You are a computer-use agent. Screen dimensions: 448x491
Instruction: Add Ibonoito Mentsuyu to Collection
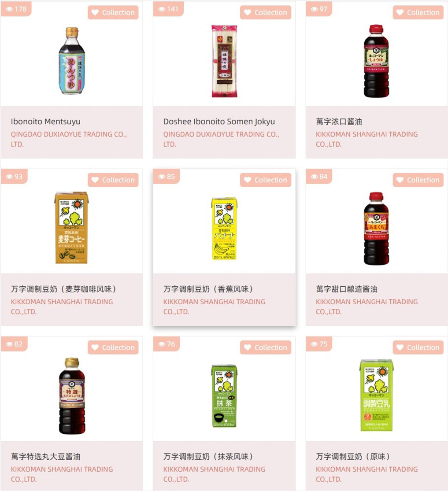113,12
